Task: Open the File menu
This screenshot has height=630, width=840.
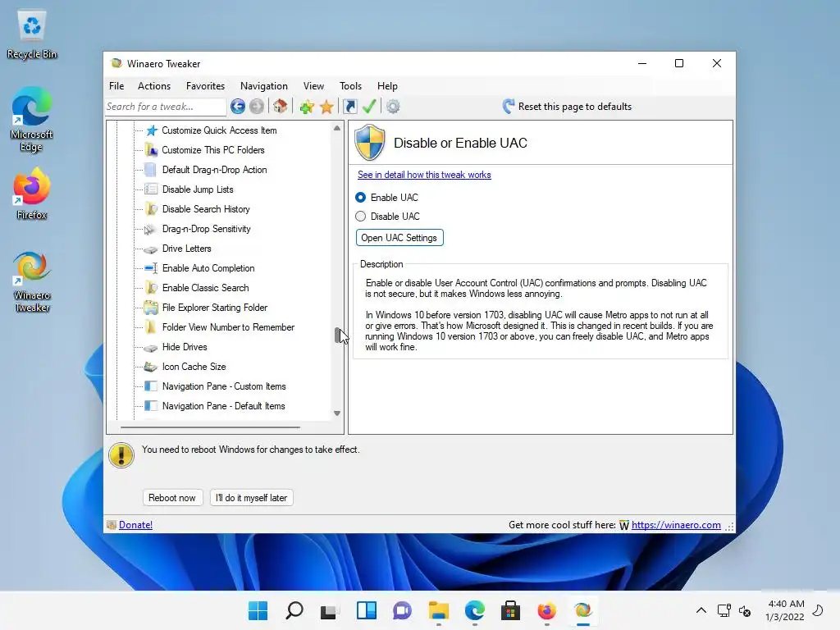Action: [116, 85]
